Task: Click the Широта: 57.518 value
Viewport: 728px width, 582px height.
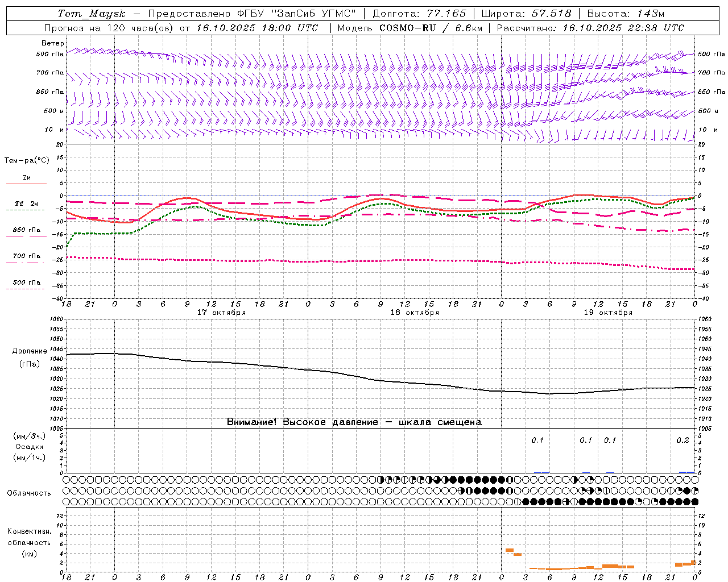Action: [x=526, y=14]
